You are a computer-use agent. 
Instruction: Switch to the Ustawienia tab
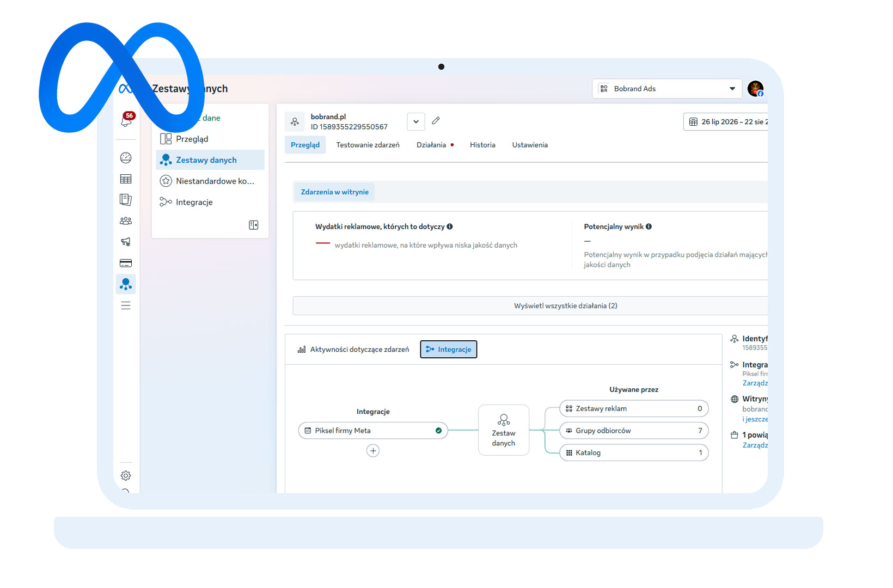click(x=530, y=145)
